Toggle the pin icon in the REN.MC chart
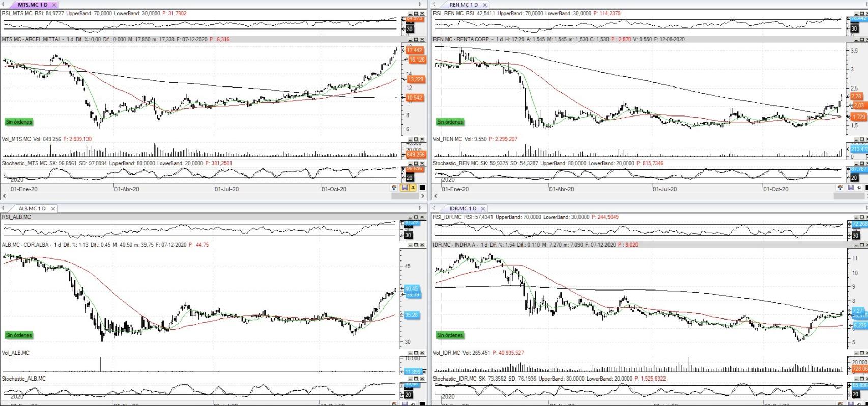 [x=859, y=188]
